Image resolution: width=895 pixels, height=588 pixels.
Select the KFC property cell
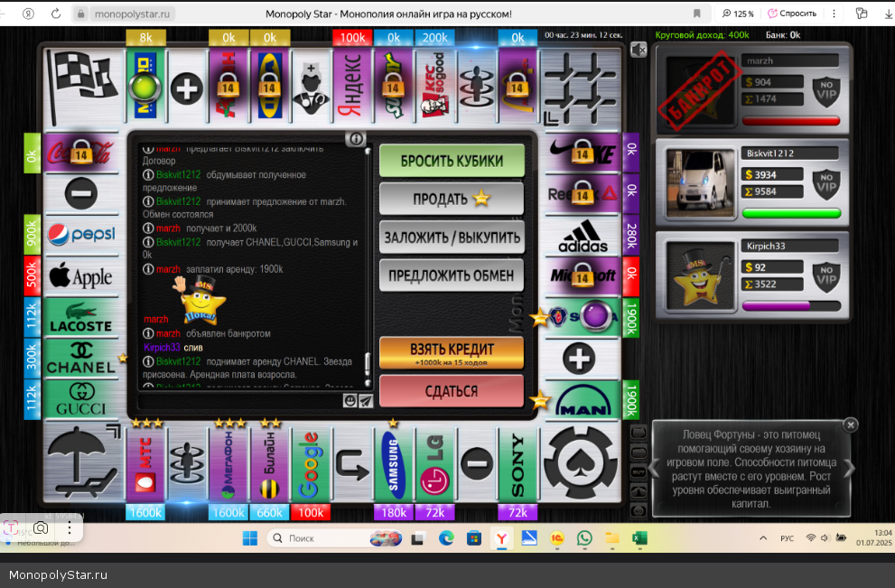point(435,86)
